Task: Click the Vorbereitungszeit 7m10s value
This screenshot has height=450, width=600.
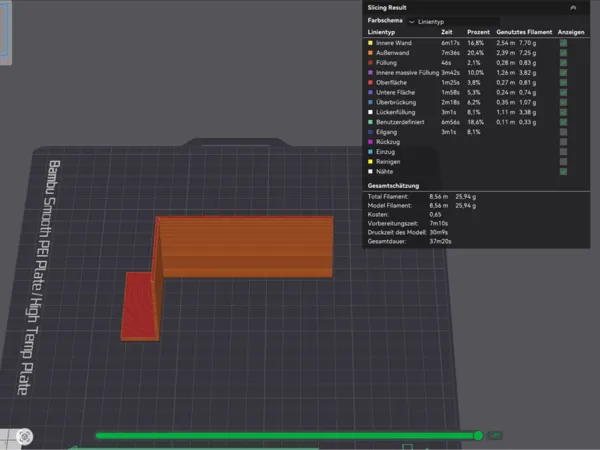Action: pos(439,223)
